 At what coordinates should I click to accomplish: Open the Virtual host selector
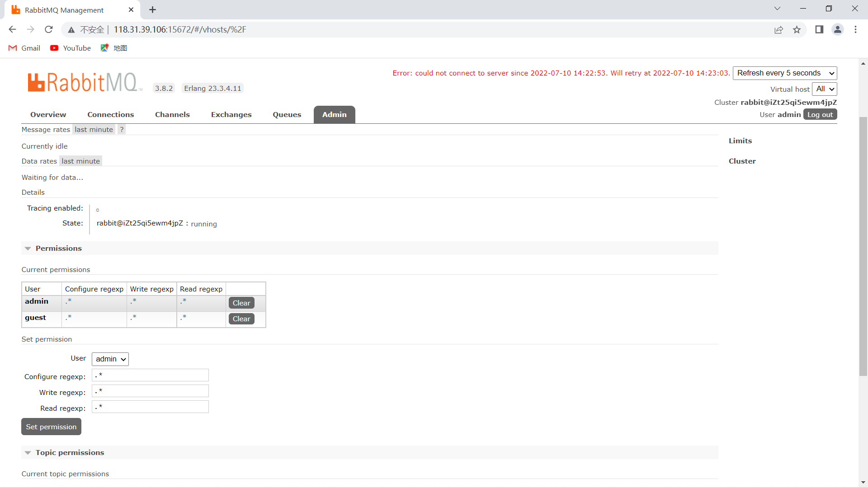coord(824,89)
